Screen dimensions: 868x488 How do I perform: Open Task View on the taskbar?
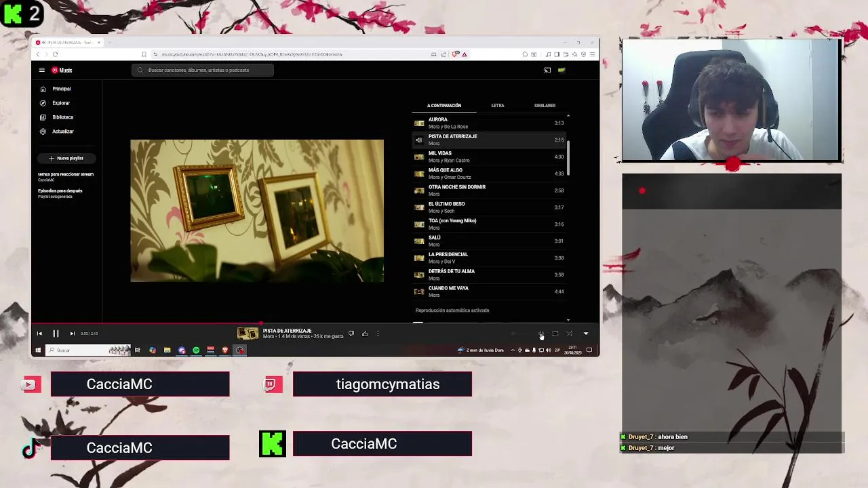[137, 350]
